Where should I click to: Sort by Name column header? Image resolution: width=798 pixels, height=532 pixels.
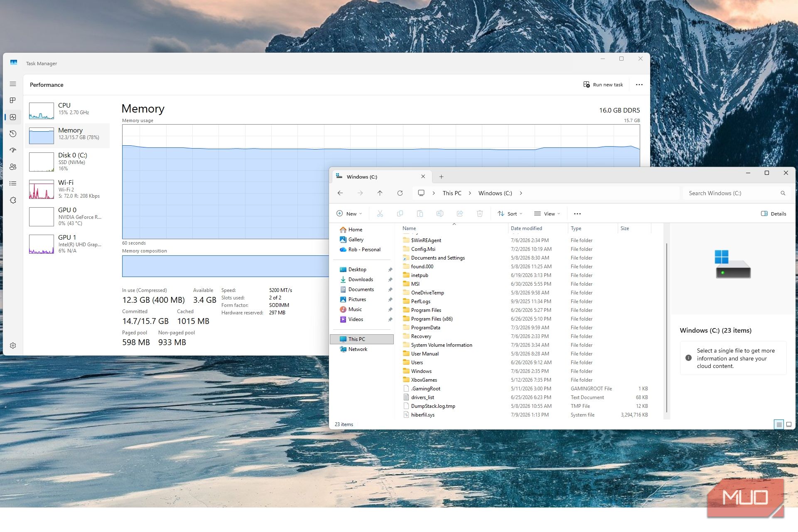coord(454,228)
